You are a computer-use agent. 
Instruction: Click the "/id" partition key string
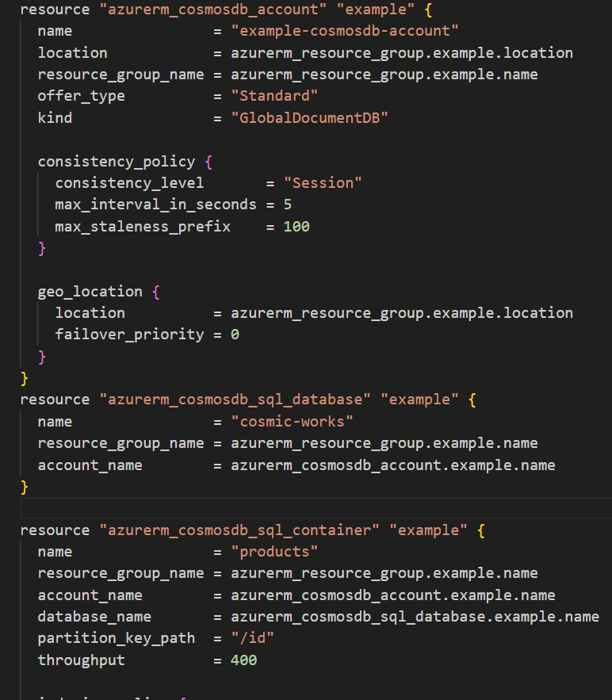pyautogui.click(x=253, y=638)
